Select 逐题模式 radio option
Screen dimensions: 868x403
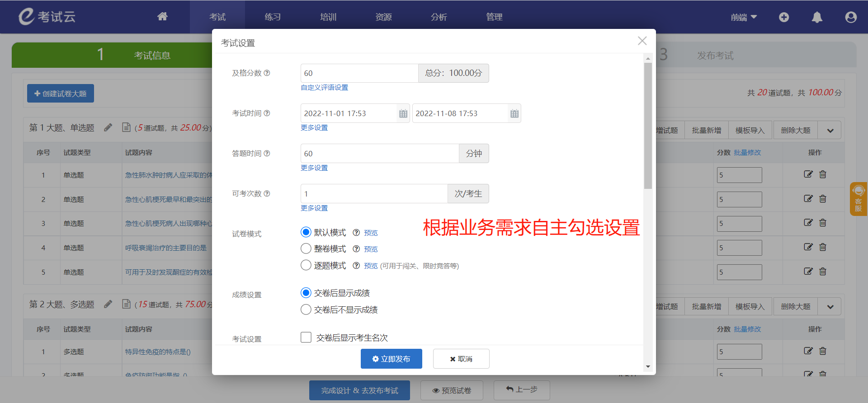306,265
